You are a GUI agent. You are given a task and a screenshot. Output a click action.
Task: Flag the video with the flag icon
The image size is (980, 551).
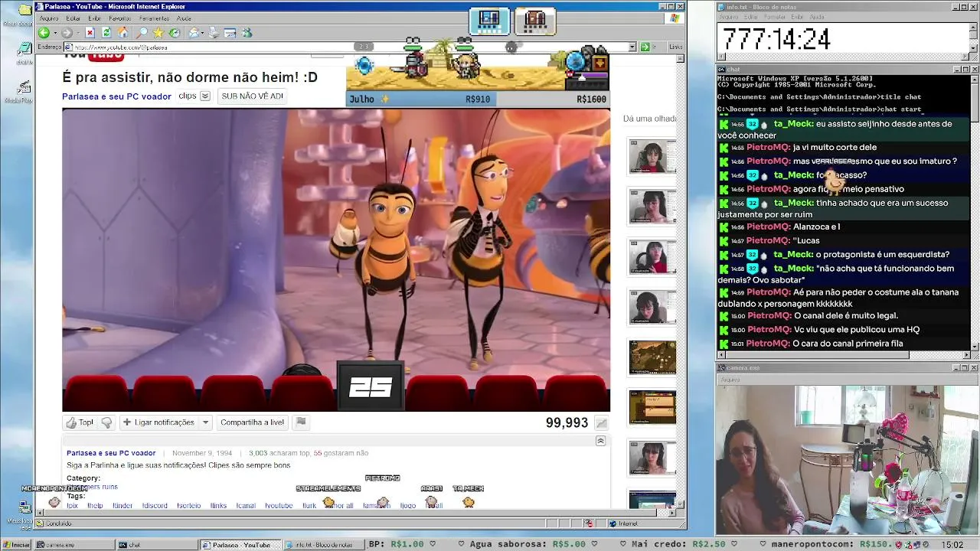pyautogui.click(x=301, y=422)
